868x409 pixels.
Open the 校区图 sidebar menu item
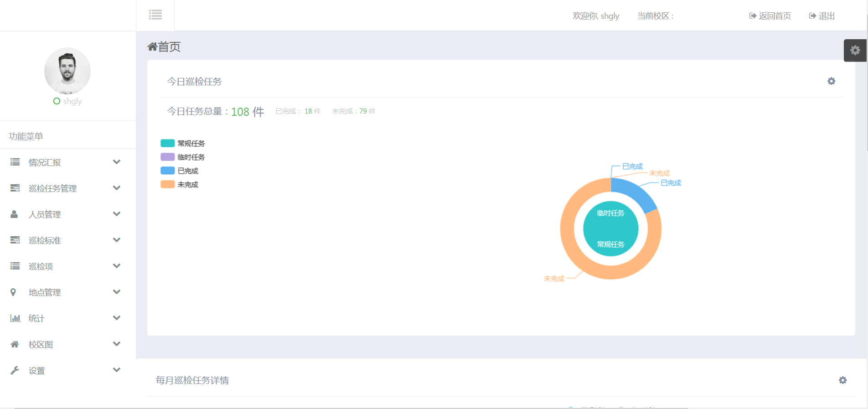[41, 344]
